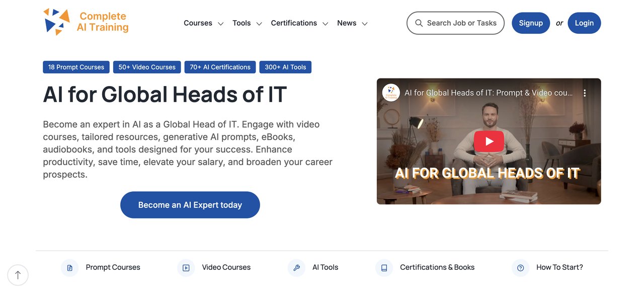Go to the Video Courses section

click(226, 267)
